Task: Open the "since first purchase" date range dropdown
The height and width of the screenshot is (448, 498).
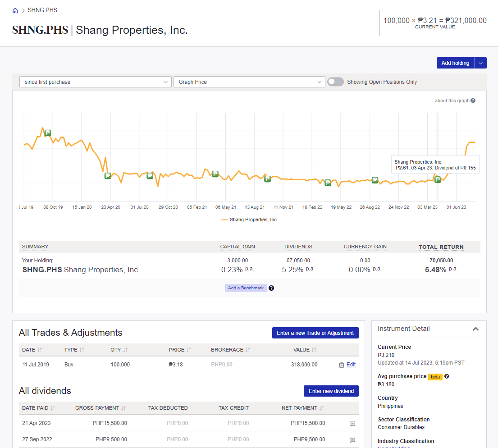Action: (x=95, y=82)
